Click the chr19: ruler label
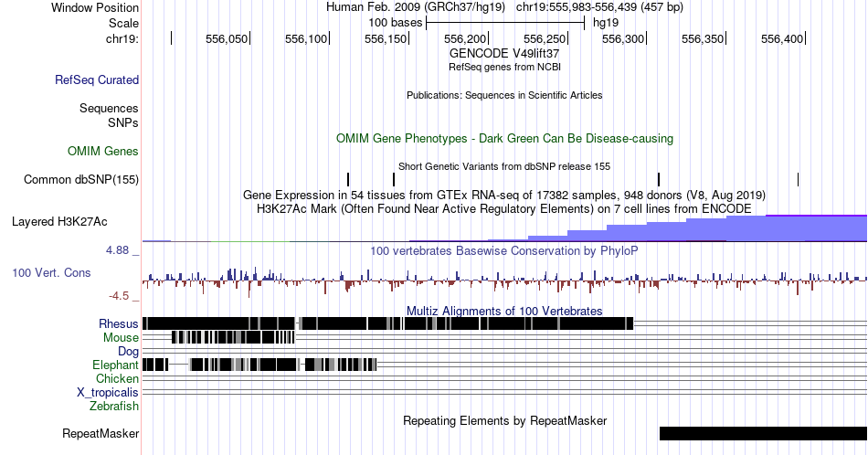The height and width of the screenshot is (455, 868). [122, 38]
